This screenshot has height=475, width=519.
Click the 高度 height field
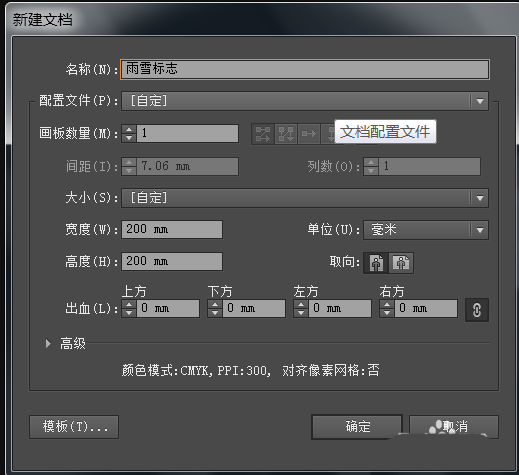point(172,261)
